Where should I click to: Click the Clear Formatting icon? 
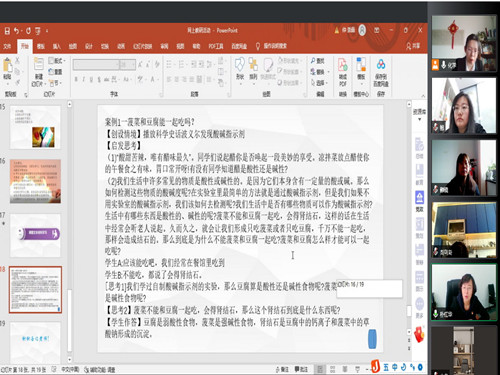pyautogui.click(x=156, y=64)
